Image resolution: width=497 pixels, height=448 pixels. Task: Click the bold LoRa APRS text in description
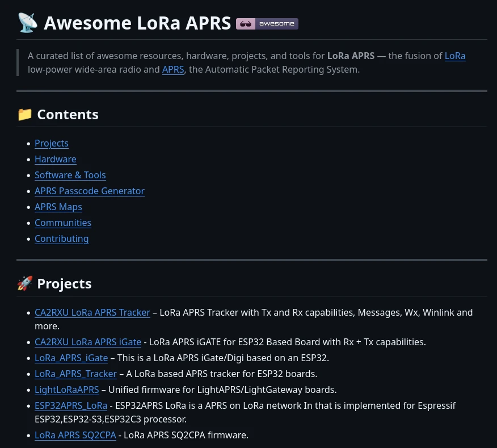pos(351,56)
